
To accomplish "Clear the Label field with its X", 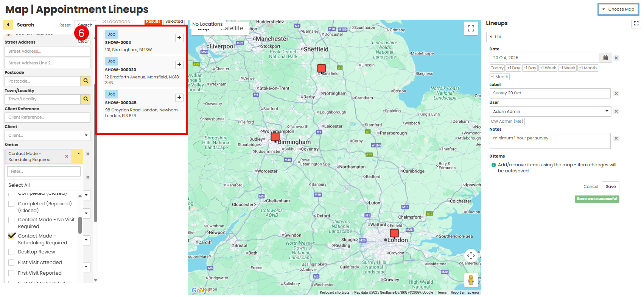I will (616, 94).
